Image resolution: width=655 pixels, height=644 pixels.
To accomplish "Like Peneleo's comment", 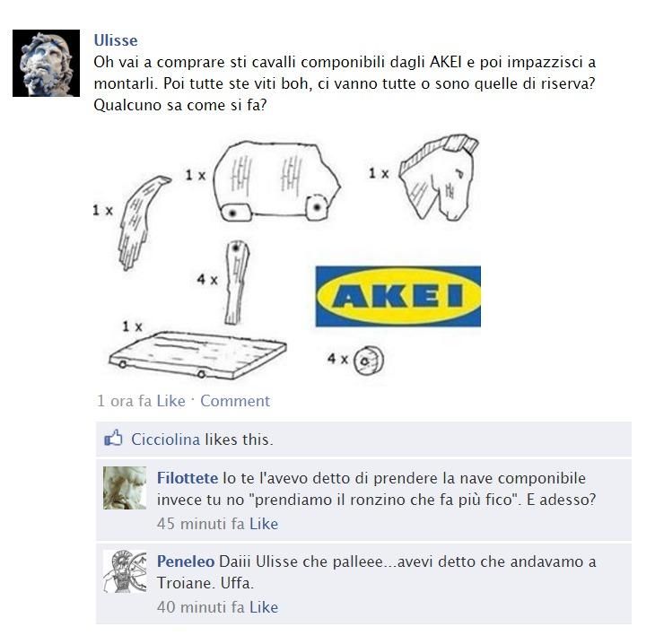I will coord(264,607).
